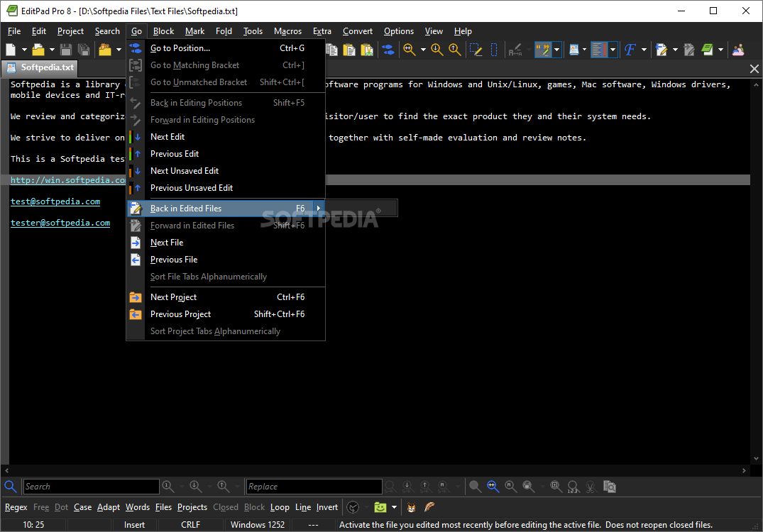Click the http://win.softpedia.co link
Screen dimensions: 763x532
pos(68,180)
